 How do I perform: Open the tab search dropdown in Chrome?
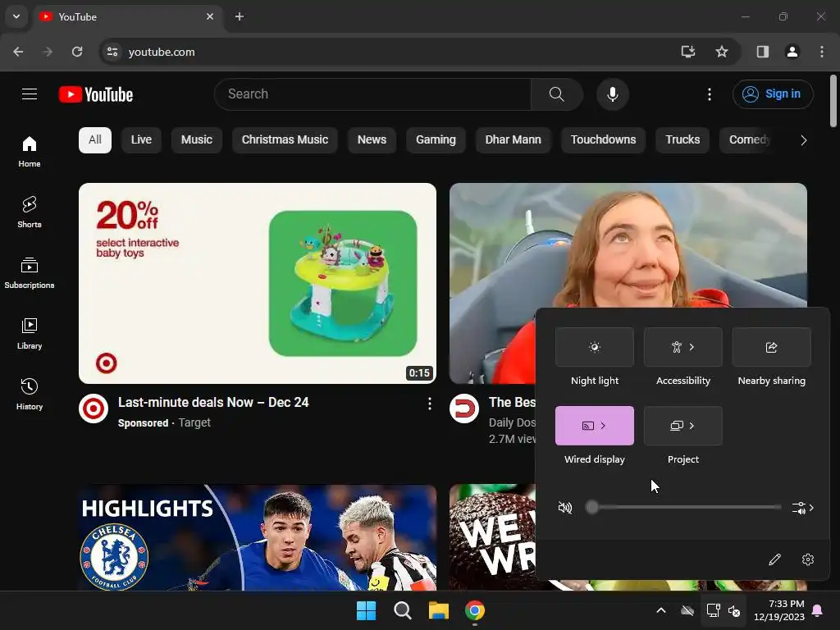pyautogui.click(x=16, y=16)
